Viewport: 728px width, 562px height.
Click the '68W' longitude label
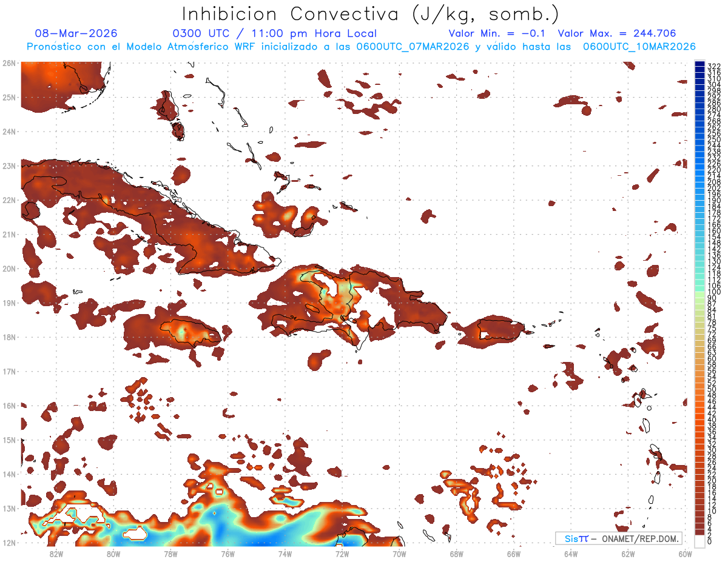[456, 554]
